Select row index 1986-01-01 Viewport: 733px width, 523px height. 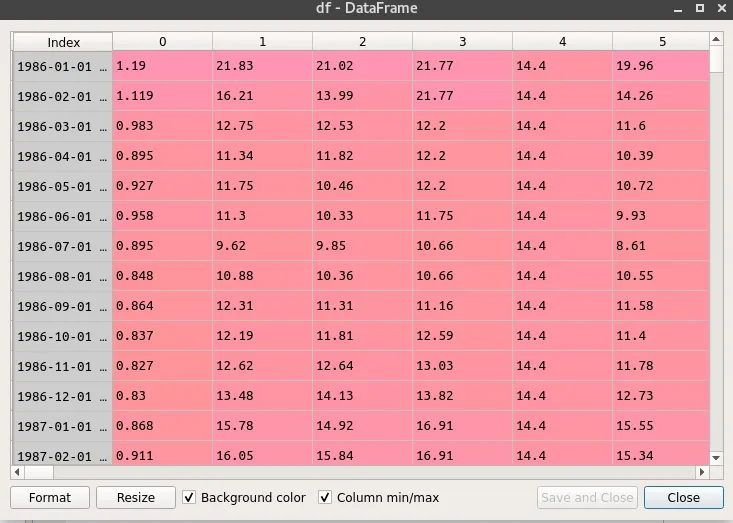pyautogui.click(x=63, y=66)
